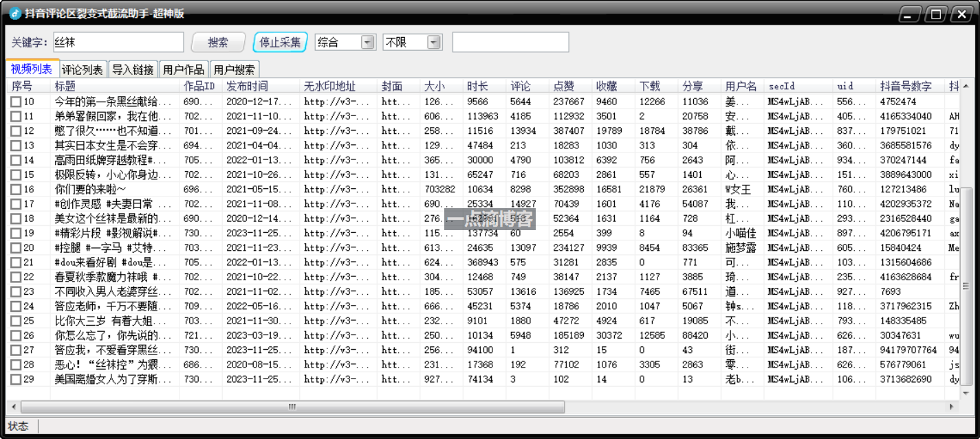Check the checkbox for row 27

click(16, 350)
